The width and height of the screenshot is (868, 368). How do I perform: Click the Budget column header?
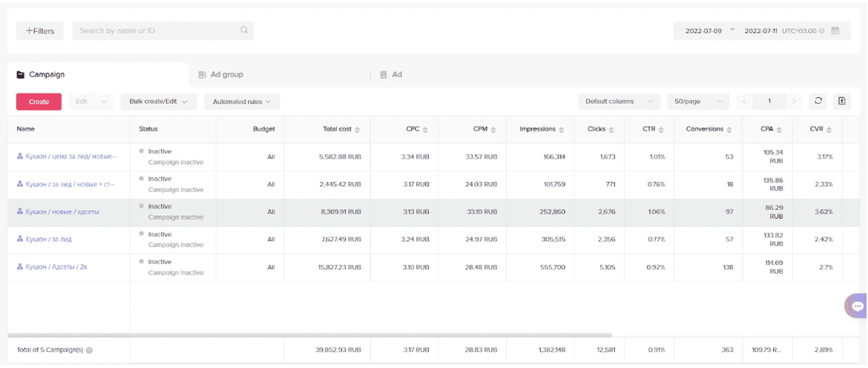(264, 130)
